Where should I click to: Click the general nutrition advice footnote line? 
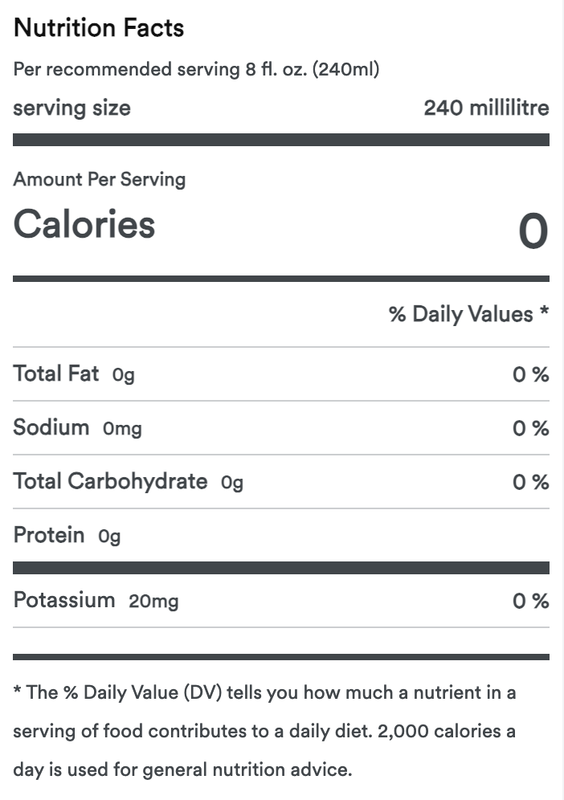[x=183, y=769]
